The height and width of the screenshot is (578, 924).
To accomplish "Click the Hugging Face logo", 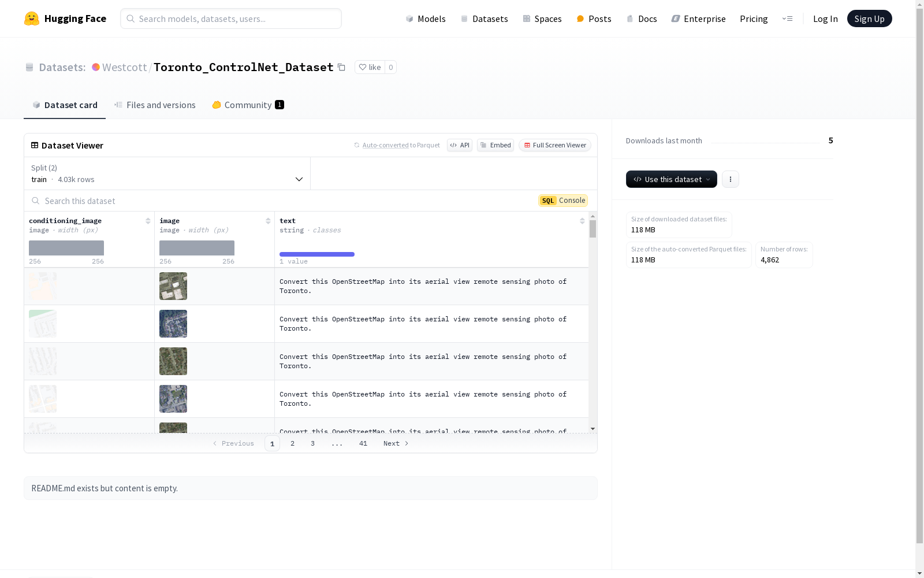I will tap(65, 18).
